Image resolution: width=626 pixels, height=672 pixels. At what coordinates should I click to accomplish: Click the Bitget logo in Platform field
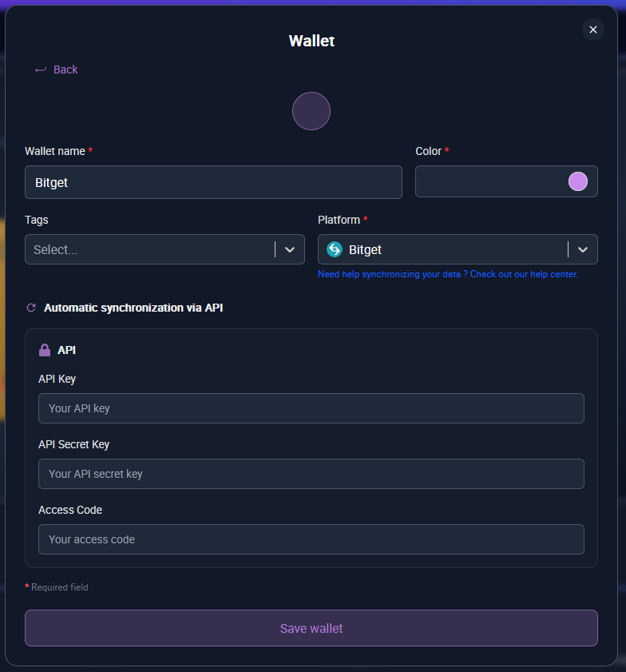tap(335, 249)
